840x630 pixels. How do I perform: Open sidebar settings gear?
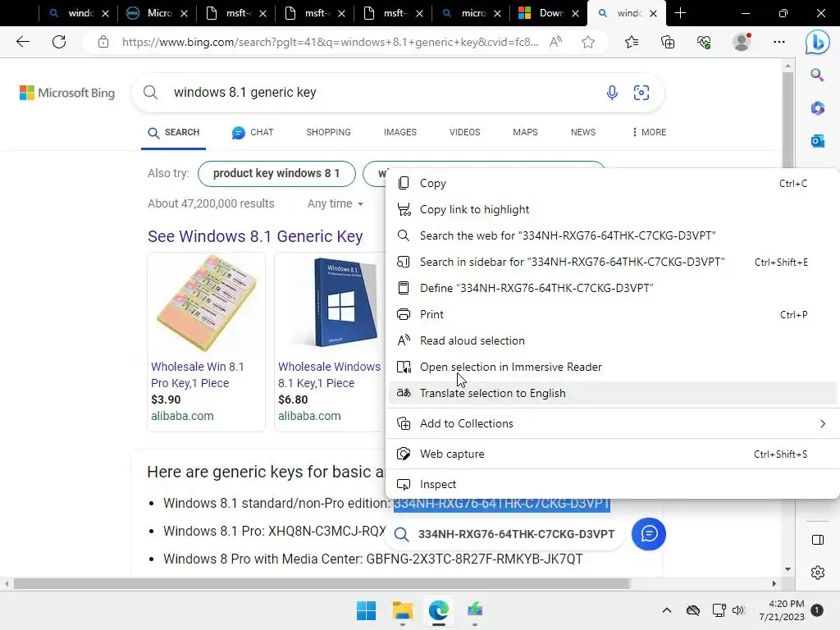(x=818, y=572)
